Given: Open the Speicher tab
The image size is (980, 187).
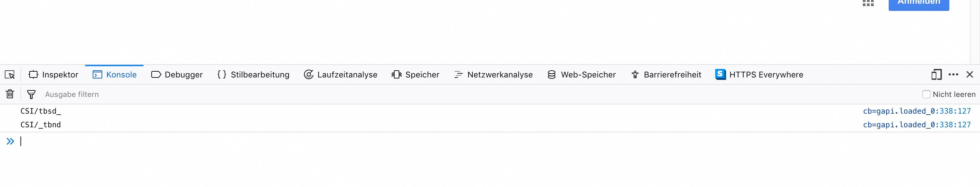Looking at the screenshot, I should point(415,75).
